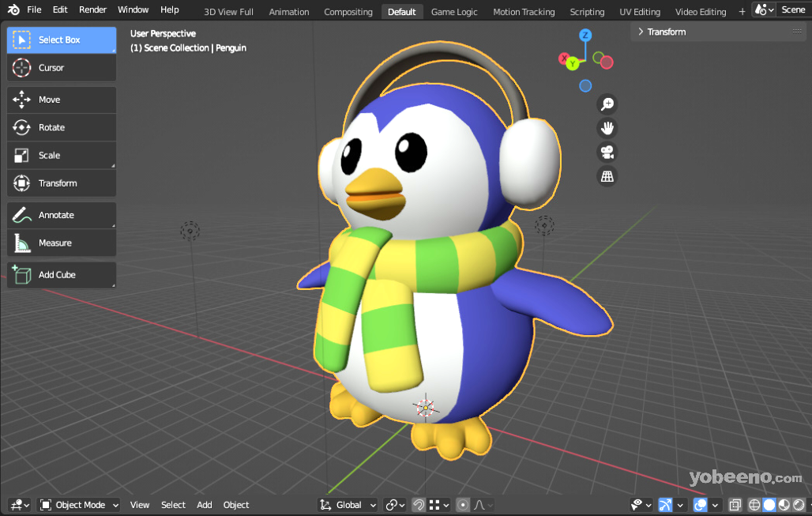Add a new workspace with plus icon
Viewport: 812px width, 516px height.
[x=742, y=11]
